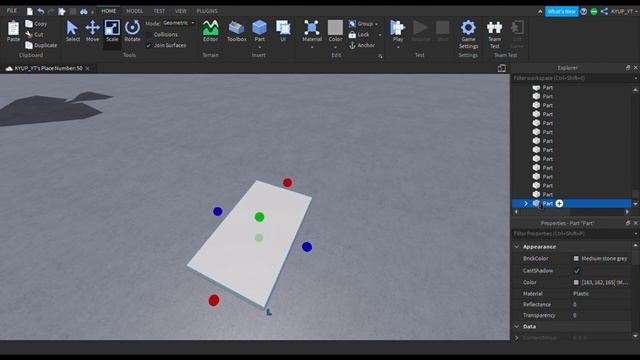Click the Color property swatch
The height and width of the screenshot is (360, 640).
point(576,282)
